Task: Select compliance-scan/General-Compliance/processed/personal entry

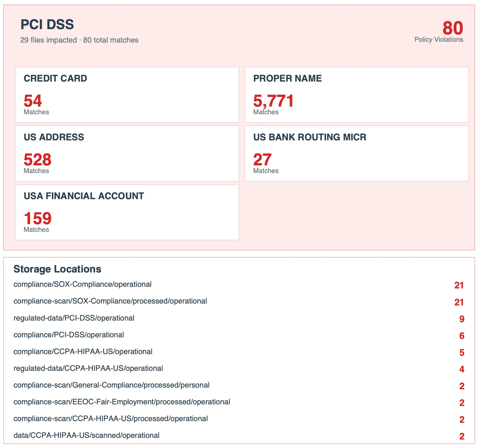Action: pos(111,385)
